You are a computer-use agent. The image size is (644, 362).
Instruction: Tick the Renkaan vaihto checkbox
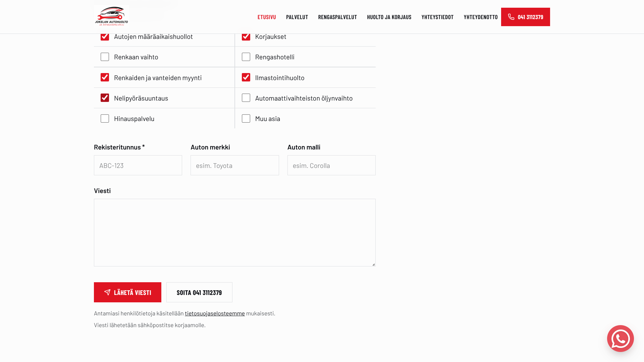(x=105, y=57)
